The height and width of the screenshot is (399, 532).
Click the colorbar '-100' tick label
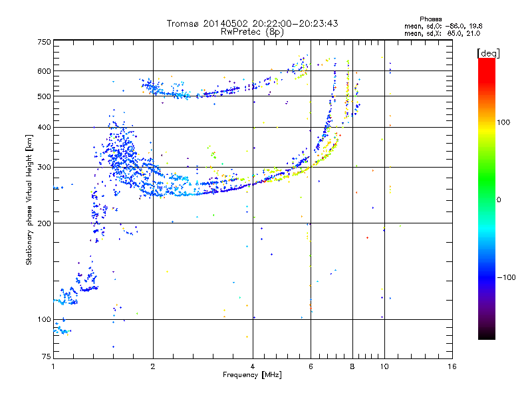coord(506,277)
